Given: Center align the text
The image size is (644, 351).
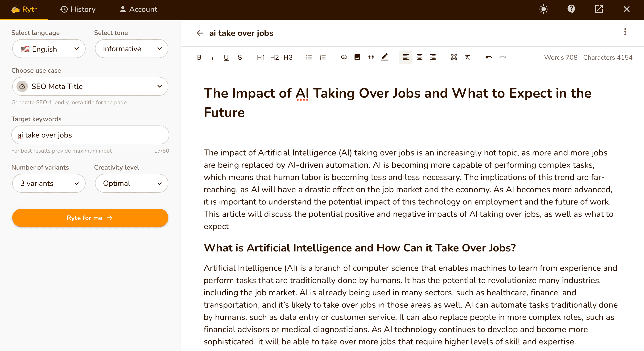Looking at the screenshot, I should click(419, 57).
